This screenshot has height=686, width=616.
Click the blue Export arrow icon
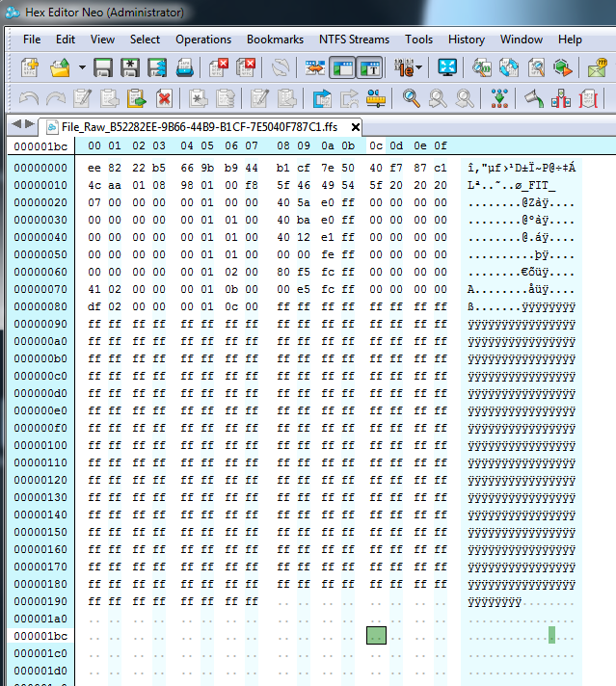(x=322, y=98)
